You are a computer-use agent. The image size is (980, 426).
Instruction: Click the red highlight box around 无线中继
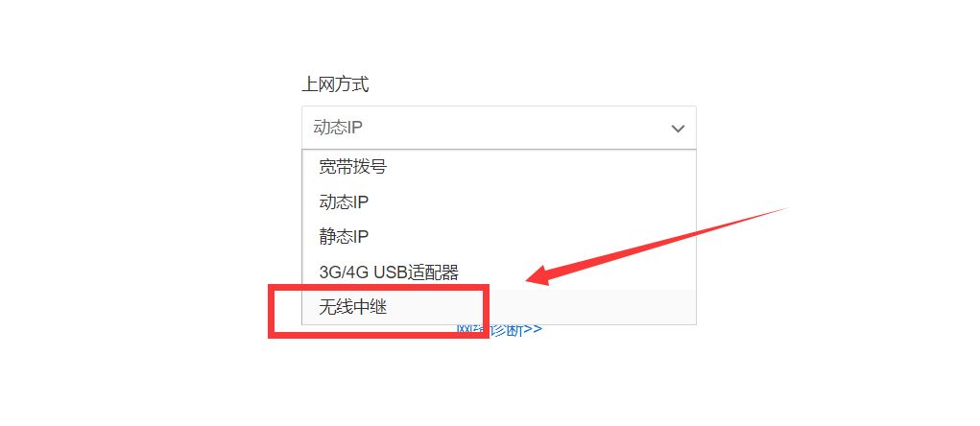click(x=378, y=311)
